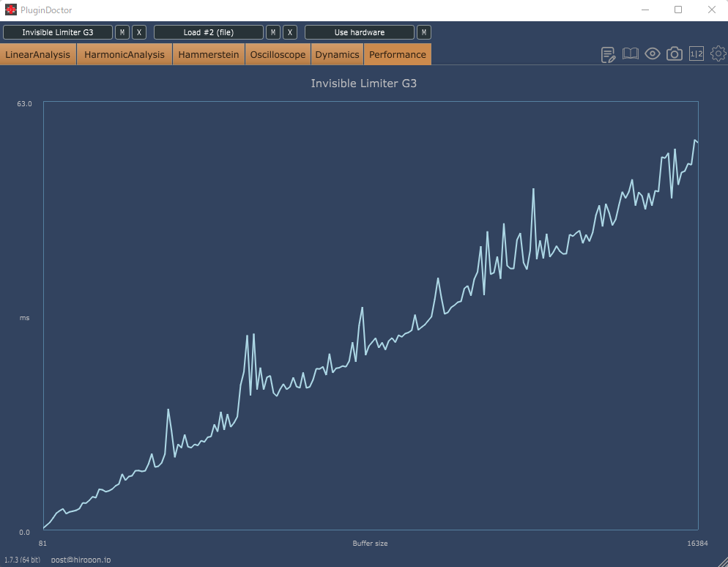Viewport: 728px width, 567px height.
Task: Switch to LinearAnalysis tab
Action: 38,54
